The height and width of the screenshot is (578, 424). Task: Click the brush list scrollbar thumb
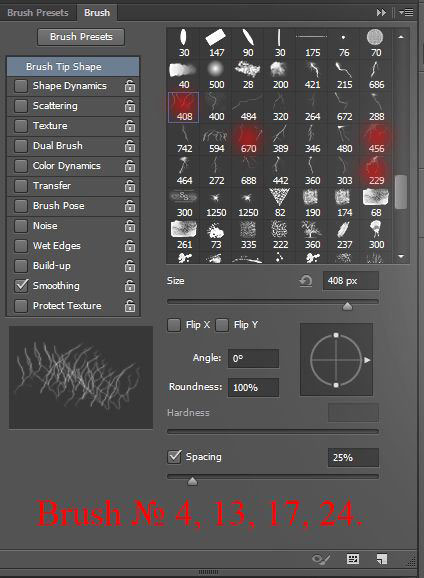pos(401,192)
